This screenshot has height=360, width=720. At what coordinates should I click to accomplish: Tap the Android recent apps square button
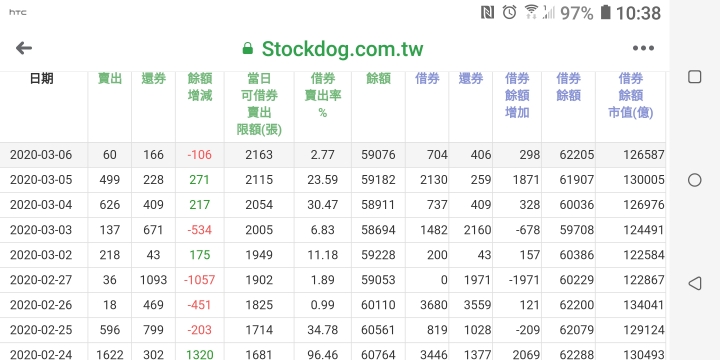pos(694,77)
